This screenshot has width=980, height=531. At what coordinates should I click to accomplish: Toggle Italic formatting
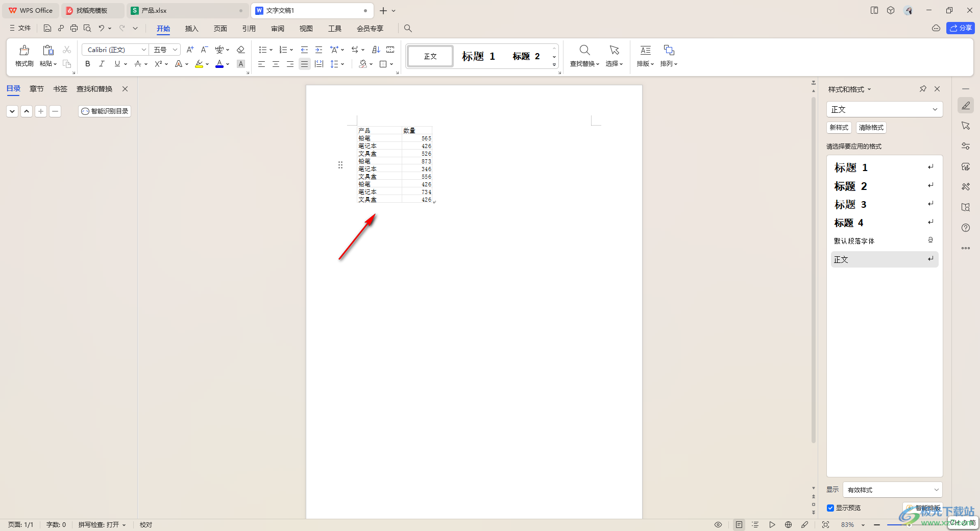click(102, 64)
